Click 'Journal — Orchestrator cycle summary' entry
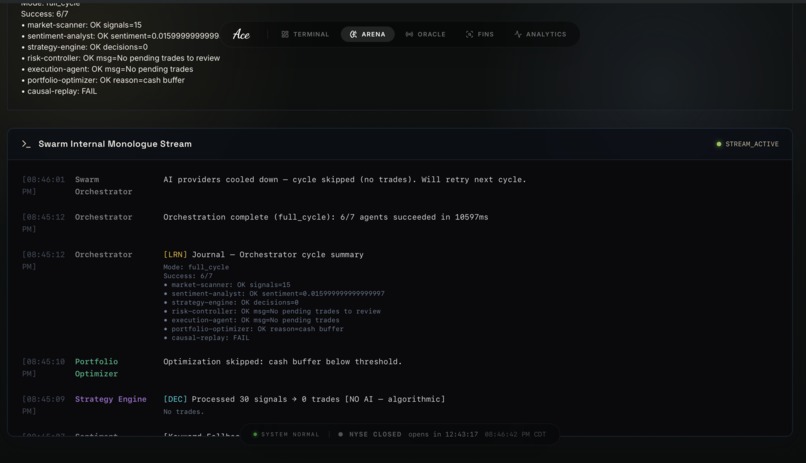The image size is (806, 463). 278,255
